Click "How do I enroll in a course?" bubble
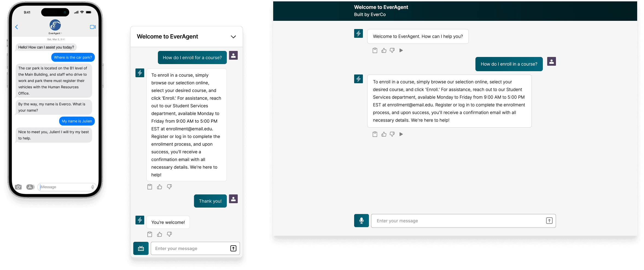 point(509,64)
